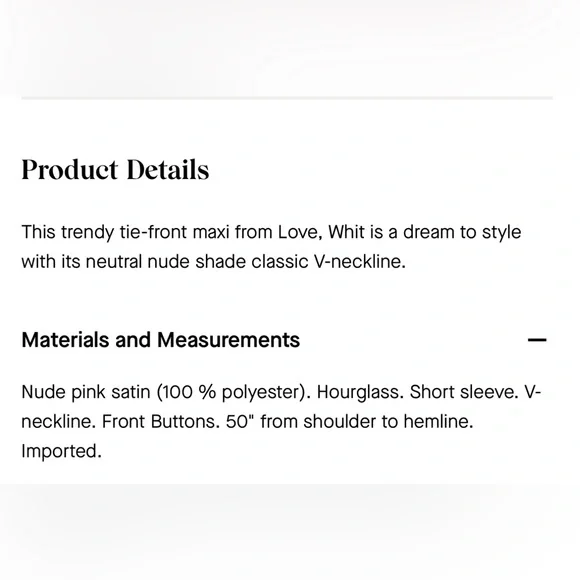
Task: Click "shoulder to hemline" text
Action: [x=388, y=421]
